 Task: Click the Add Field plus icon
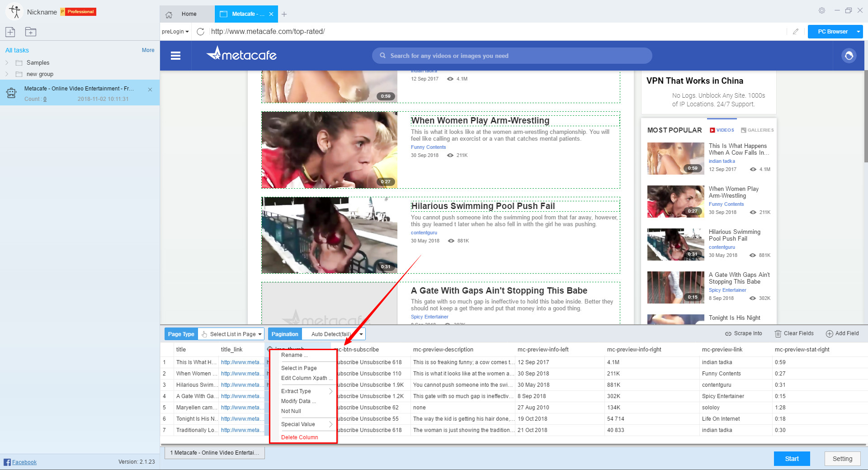pyautogui.click(x=830, y=334)
